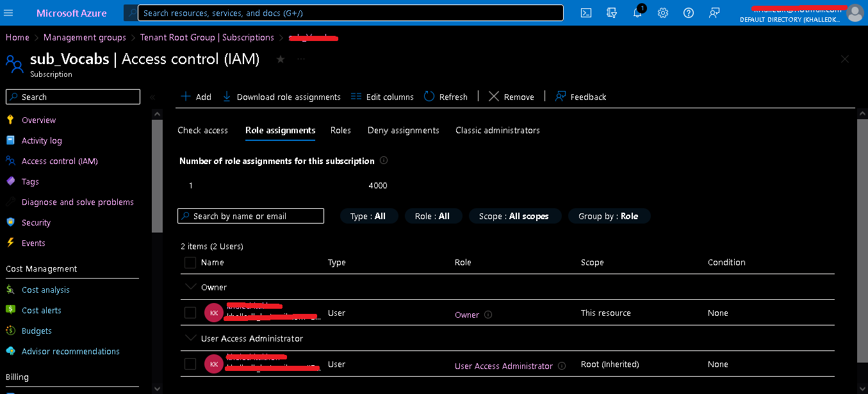The image size is (868, 394).
Task: Open Cloud Shell from the top bar
Action: 585,13
